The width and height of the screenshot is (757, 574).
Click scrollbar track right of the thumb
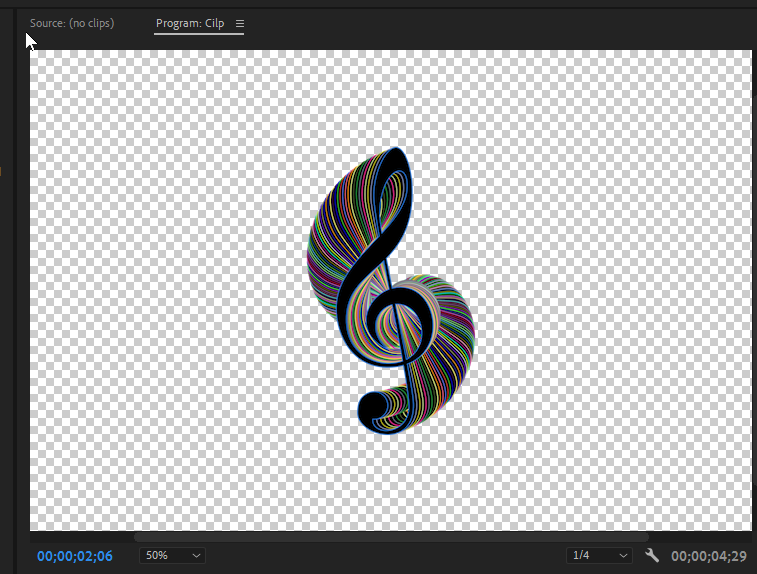point(700,537)
